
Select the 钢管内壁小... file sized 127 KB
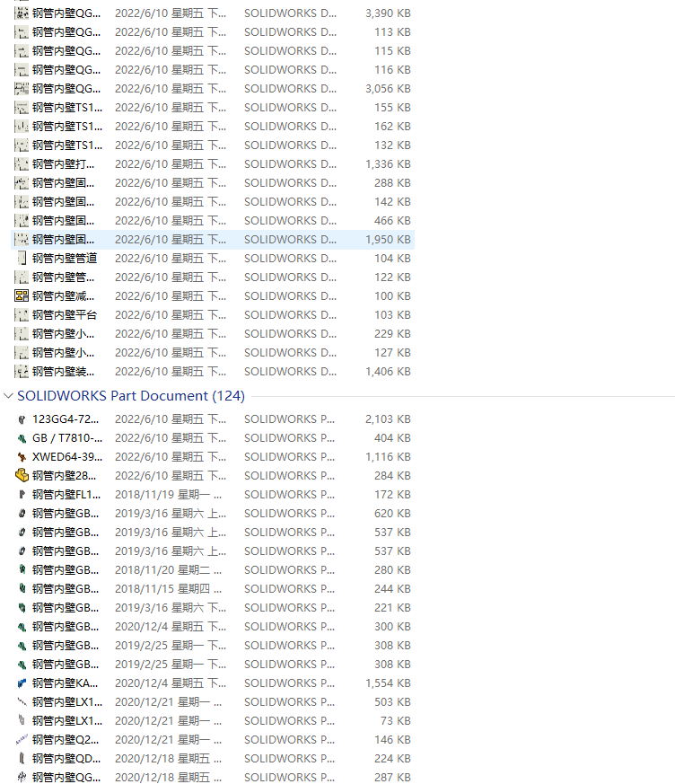coord(63,353)
